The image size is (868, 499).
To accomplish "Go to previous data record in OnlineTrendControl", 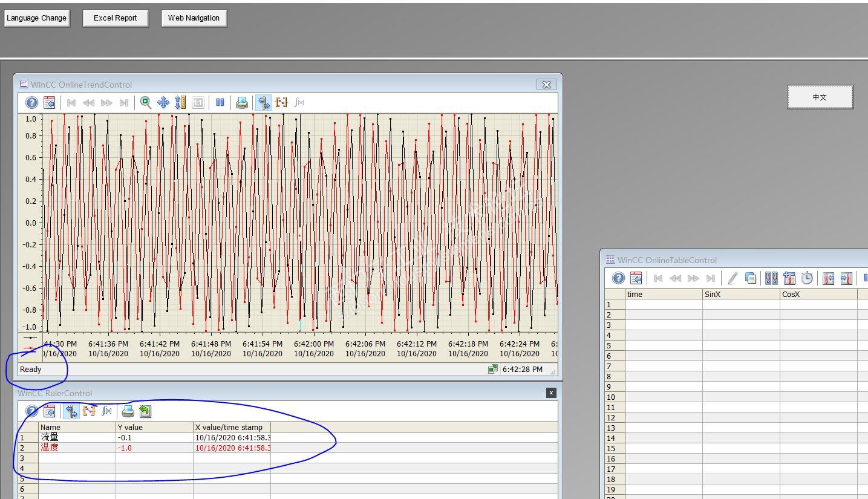I will tap(88, 103).
